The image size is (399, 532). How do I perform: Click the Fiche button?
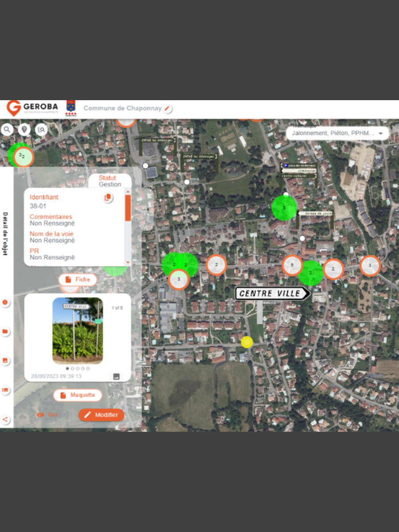(x=78, y=279)
